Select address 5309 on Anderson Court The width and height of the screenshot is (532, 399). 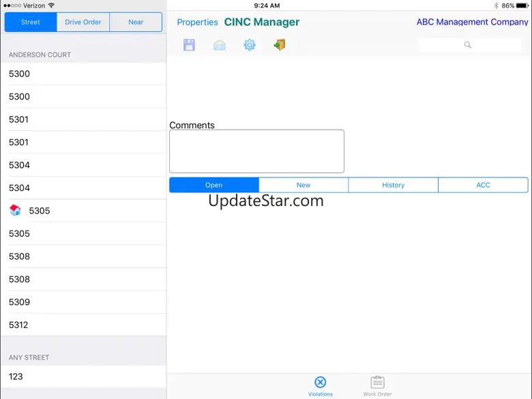83,302
